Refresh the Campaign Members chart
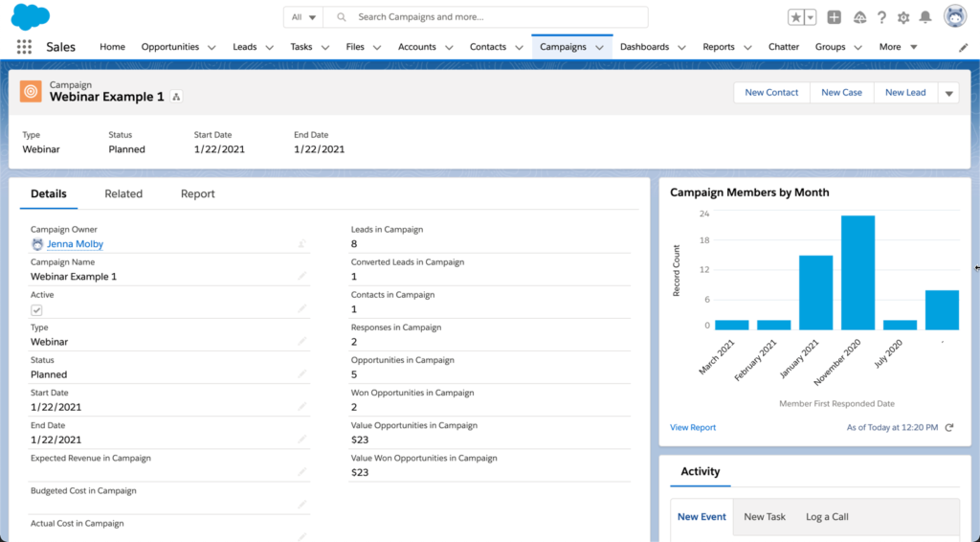980x542 pixels. coord(949,428)
